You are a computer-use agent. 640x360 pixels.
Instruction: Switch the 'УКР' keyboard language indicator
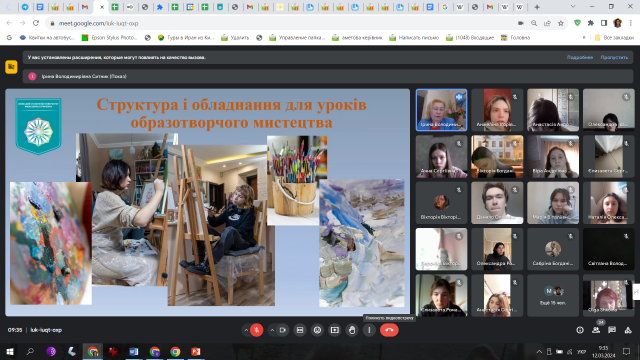point(581,351)
